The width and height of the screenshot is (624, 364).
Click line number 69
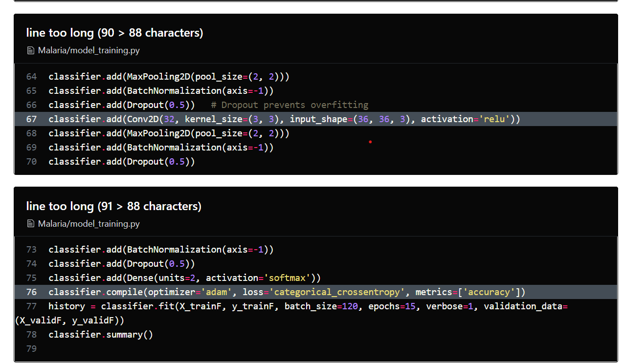(31, 148)
